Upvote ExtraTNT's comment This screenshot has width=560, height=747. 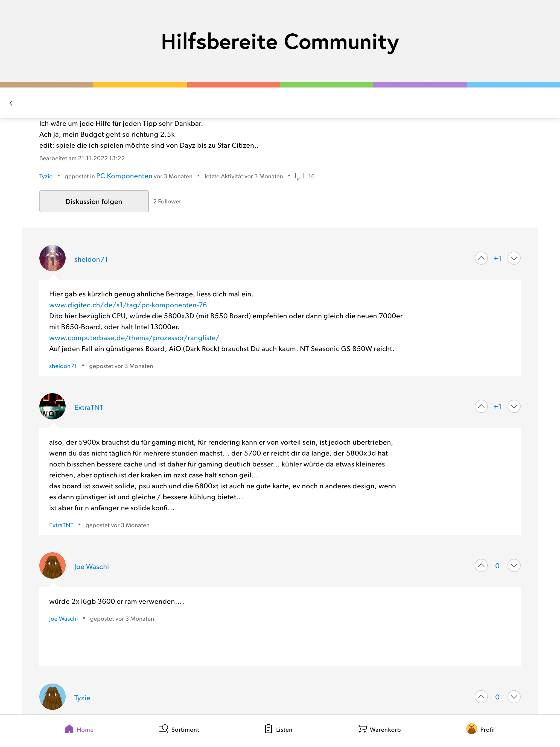pyautogui.click(x=481, y=407)
